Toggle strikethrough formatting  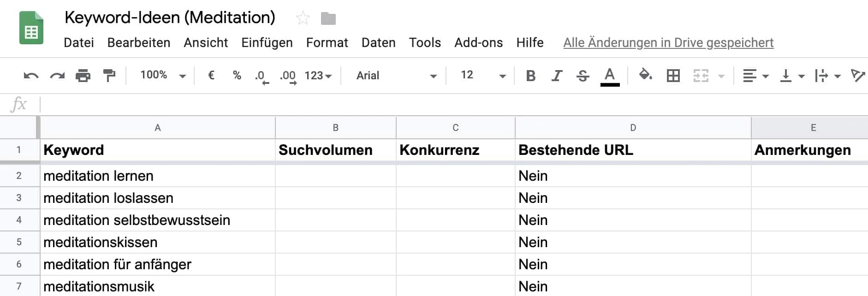(x=583, y=75)
